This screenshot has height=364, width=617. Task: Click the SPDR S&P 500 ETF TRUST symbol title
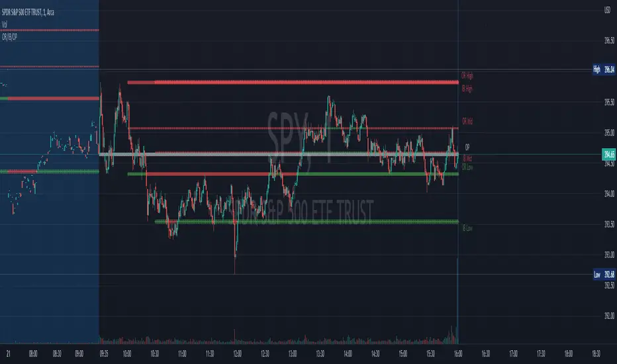click(x=28, y=13)
